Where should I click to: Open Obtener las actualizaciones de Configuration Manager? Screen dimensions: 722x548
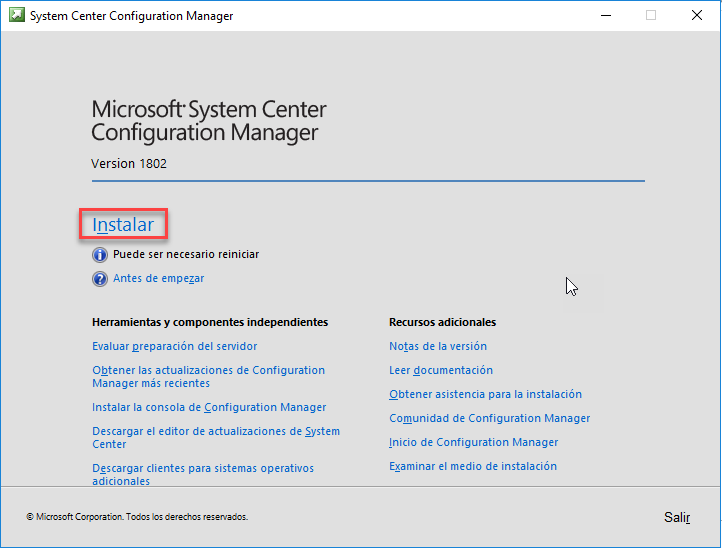pyautogui.click(x=209, y=377)
